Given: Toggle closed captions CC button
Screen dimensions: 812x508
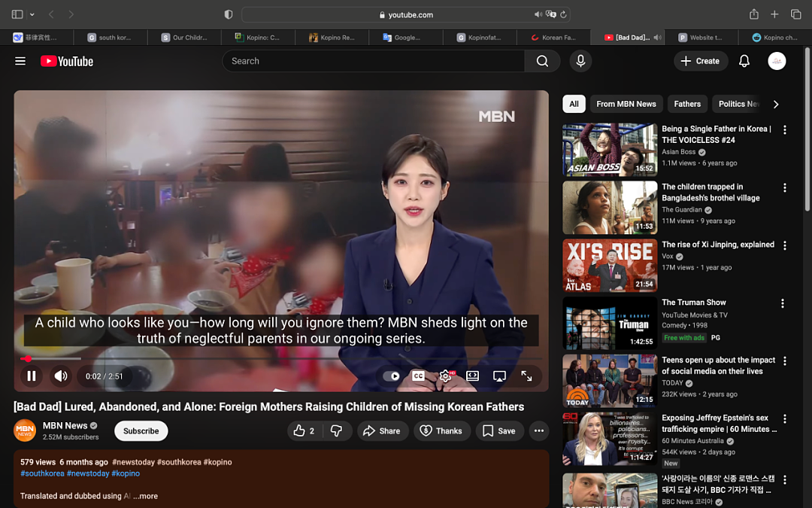Looking at the screenshot, I should pyautogui.click(x=419, y=376).
